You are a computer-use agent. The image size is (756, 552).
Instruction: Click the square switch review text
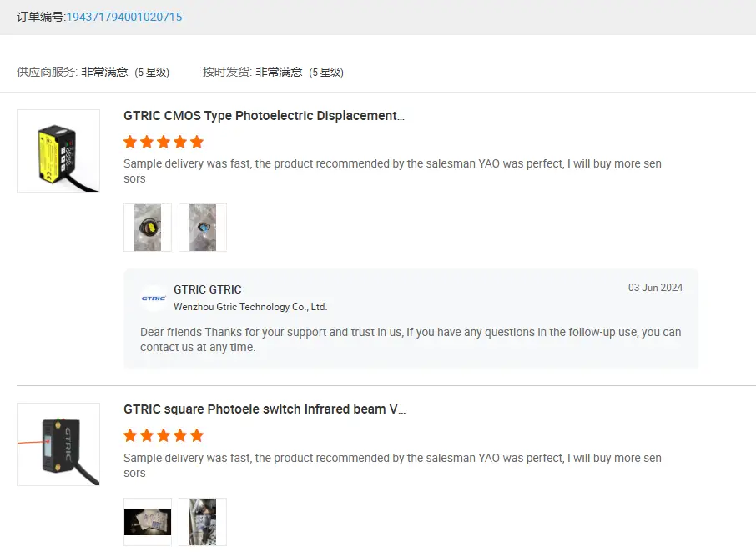[392, 465]
